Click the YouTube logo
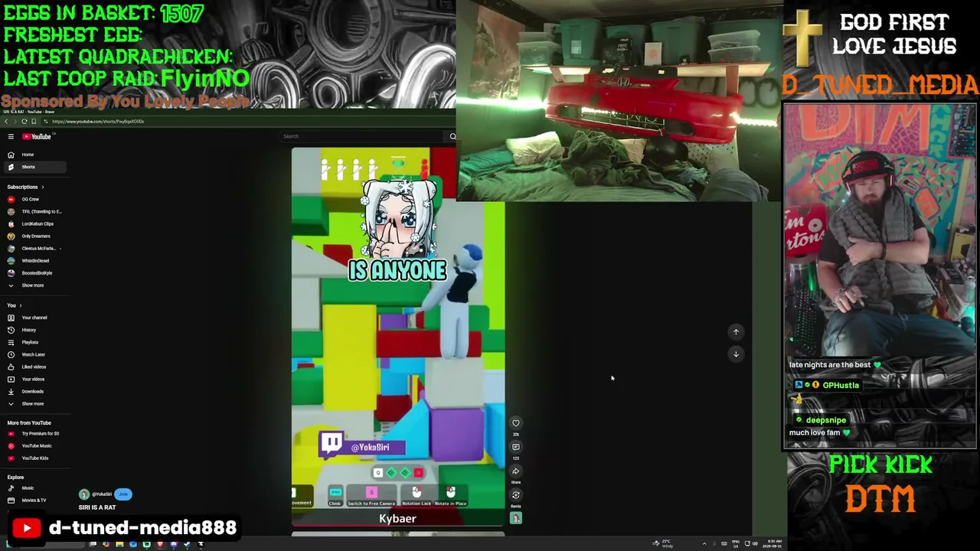The width and height of the screenshot is (980, 551). [37, 136]
